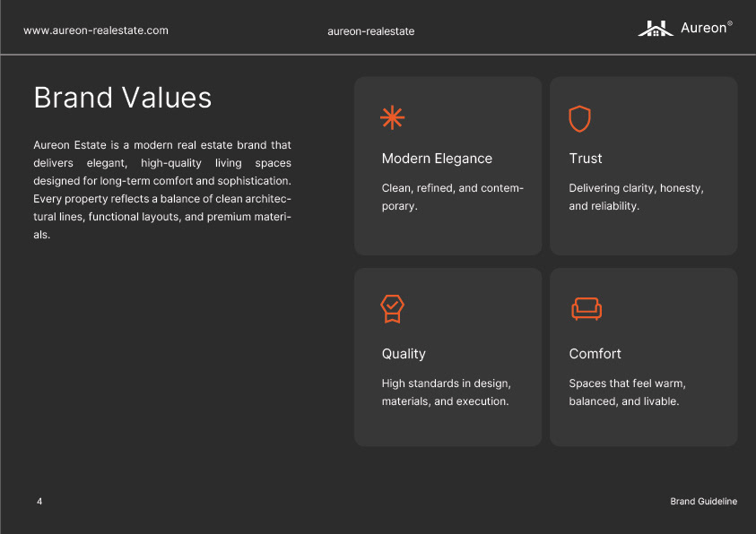Click the centered aureon-realestate header text

[371, 31]
